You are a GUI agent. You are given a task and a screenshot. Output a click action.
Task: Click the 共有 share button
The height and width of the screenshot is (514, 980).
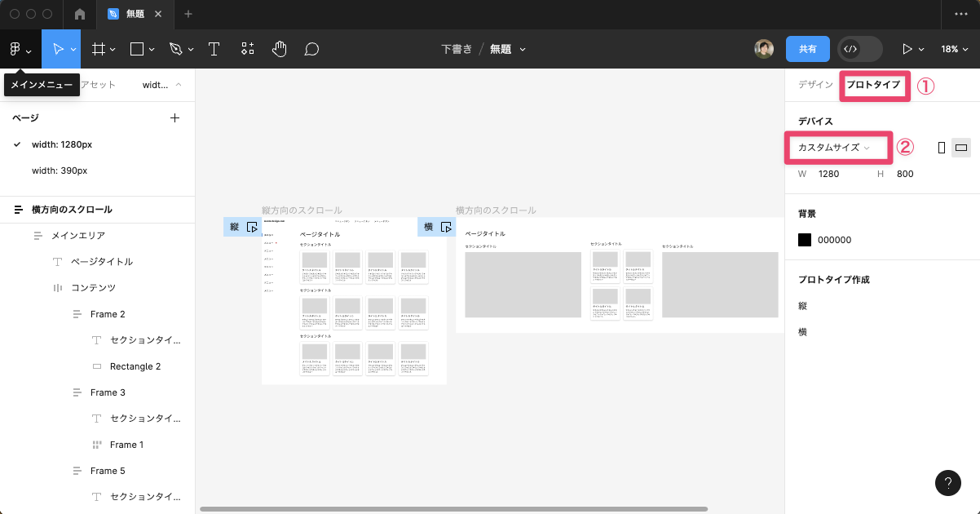tap(807, 49)
